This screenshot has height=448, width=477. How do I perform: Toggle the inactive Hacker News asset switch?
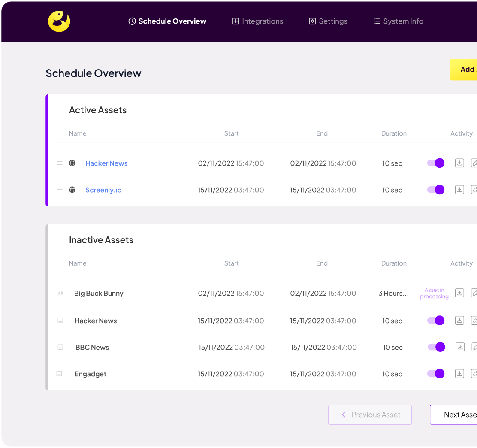click(436, 321)
